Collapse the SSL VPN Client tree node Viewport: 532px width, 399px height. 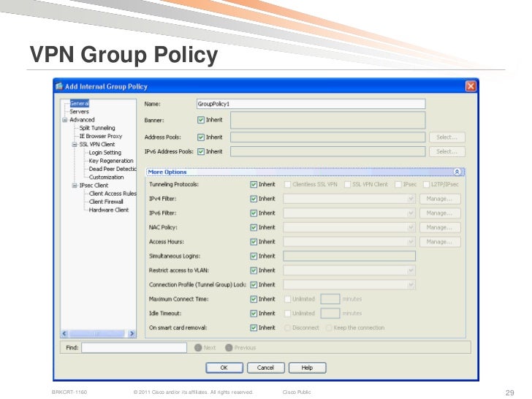pos(74,145)
